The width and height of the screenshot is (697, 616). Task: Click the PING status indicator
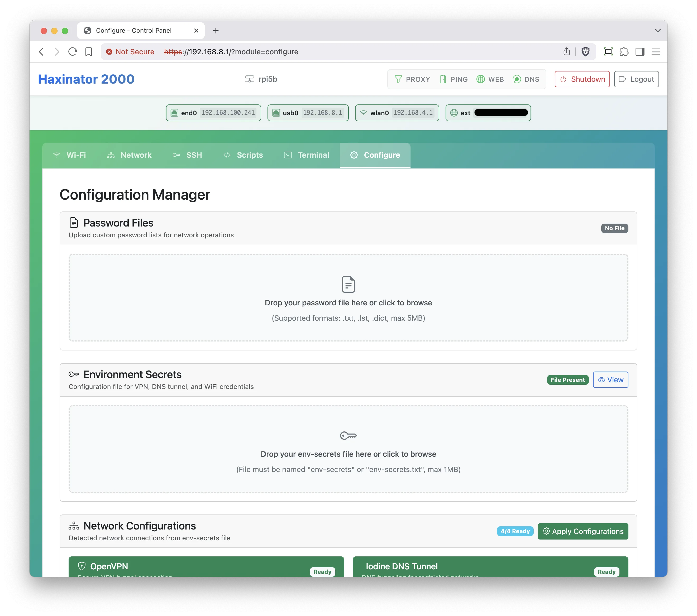pyautogui.click(x=453, y=79)
